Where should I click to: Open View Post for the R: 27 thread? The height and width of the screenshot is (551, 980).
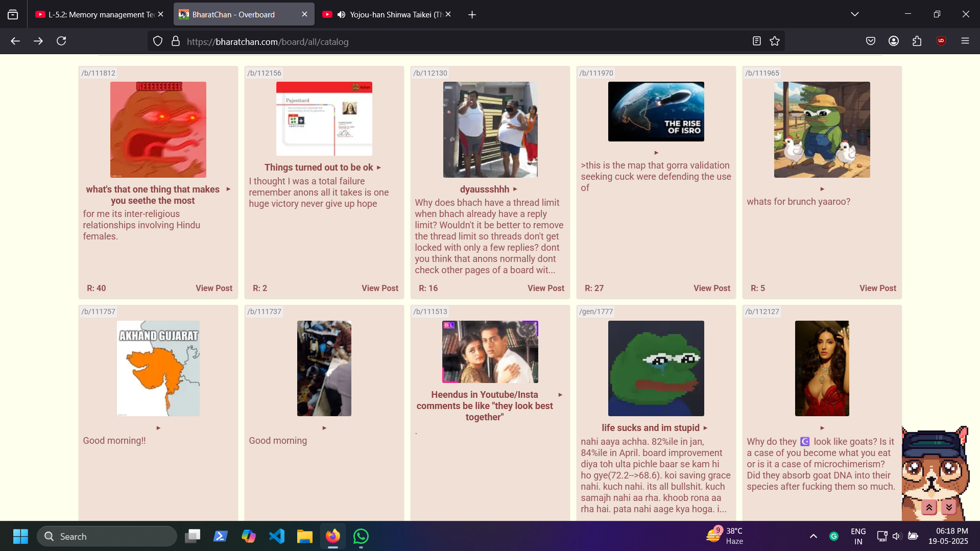(712, 288)
